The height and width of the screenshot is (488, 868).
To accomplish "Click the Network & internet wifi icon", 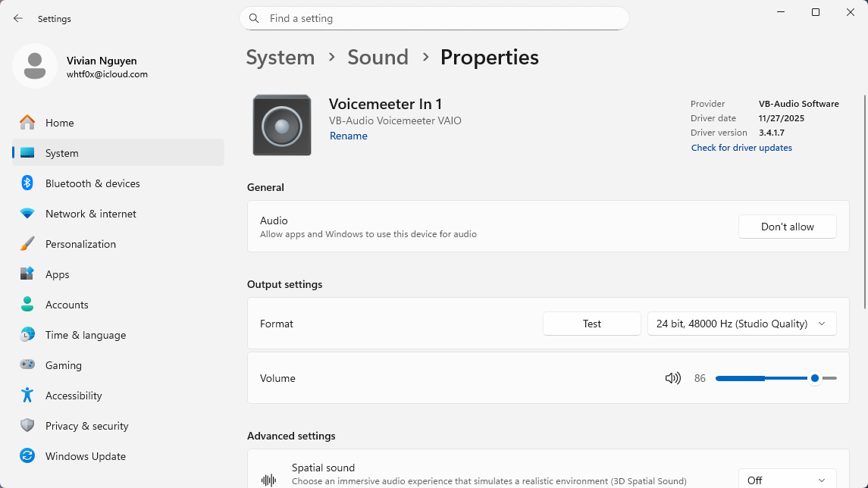I will 27,214.
